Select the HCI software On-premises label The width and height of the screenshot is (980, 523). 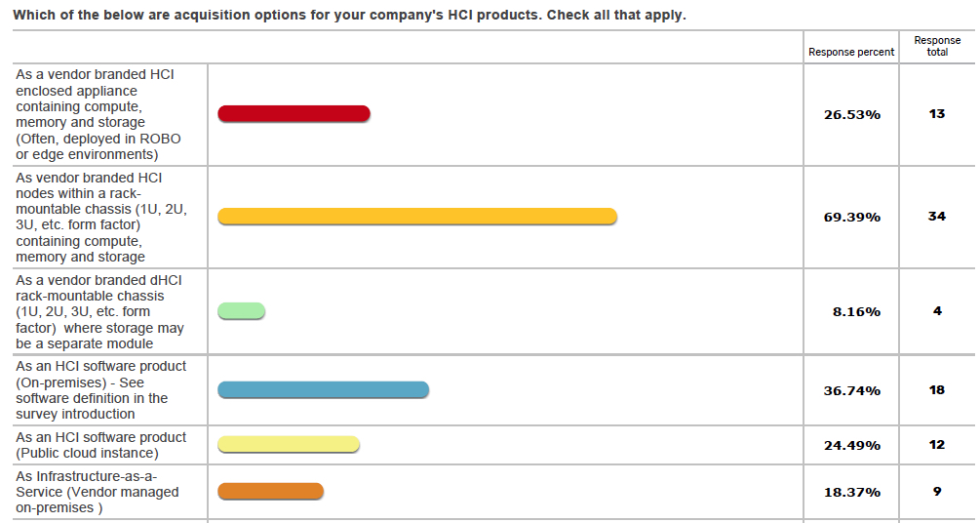click(100, 389)
